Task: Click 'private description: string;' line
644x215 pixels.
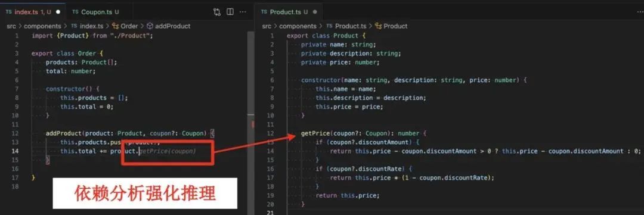Action: coord(351,54)
